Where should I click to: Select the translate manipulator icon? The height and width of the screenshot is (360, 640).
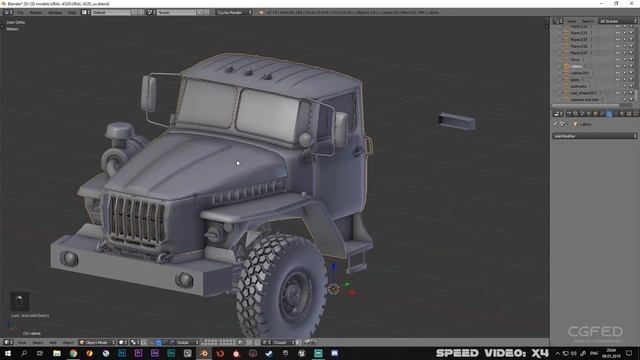point(158,342)
